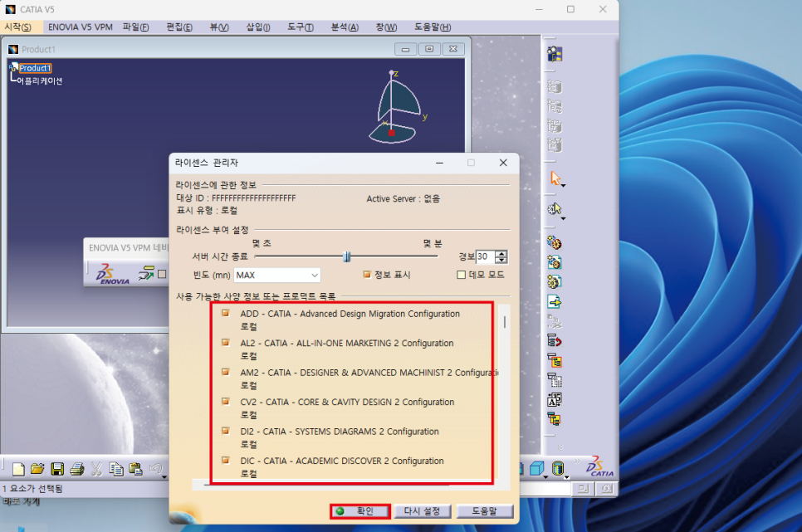
Task: Open the Undo history dropdown arrow
Action: click(x=164, y=476)
